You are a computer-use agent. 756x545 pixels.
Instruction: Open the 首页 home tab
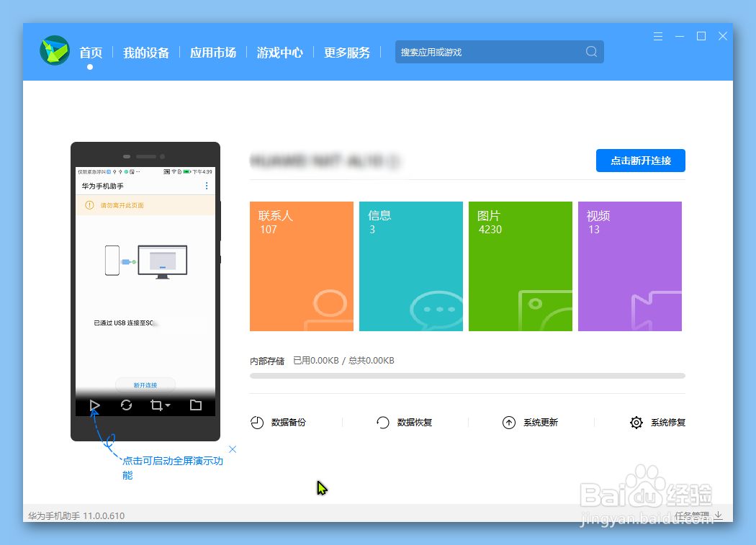(91, 52)
